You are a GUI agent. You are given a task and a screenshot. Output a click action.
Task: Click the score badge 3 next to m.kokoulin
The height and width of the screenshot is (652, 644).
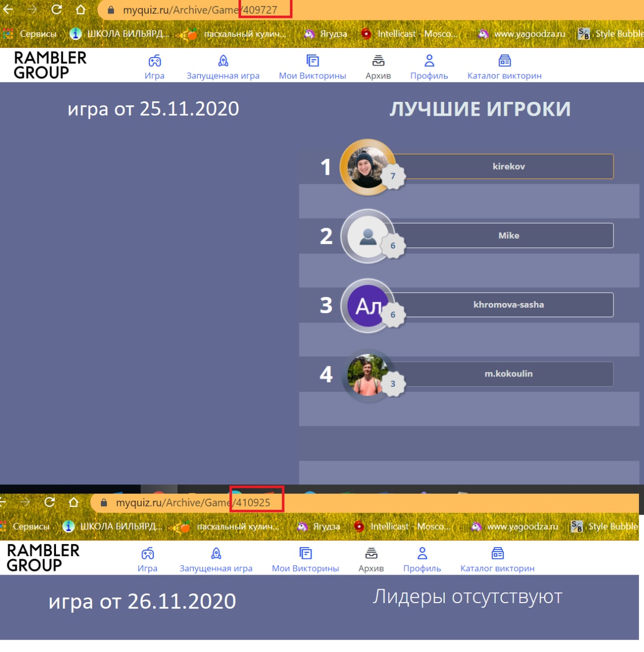(x=393, y=384)
